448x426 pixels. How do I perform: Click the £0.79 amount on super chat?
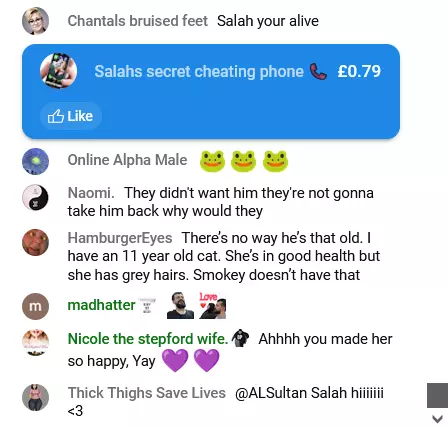click(359, 71)
